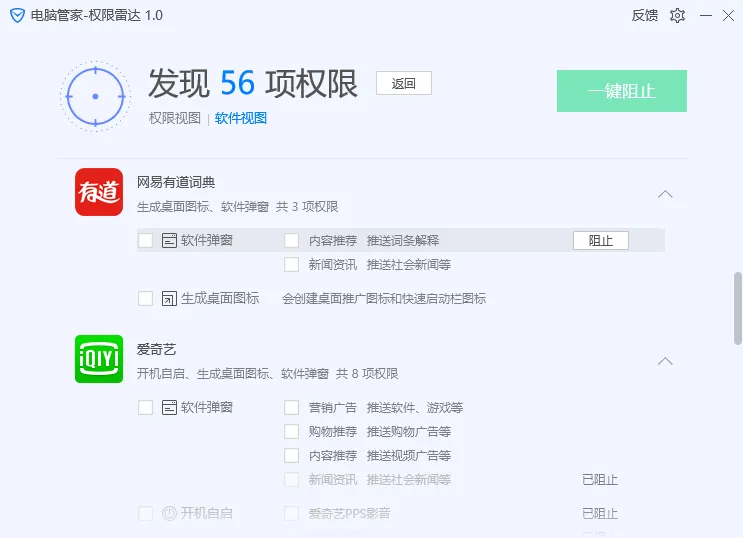This screenshot has width=743, height=538.
Task: Click the radar scan circle icon
Action: pos(96,96)
